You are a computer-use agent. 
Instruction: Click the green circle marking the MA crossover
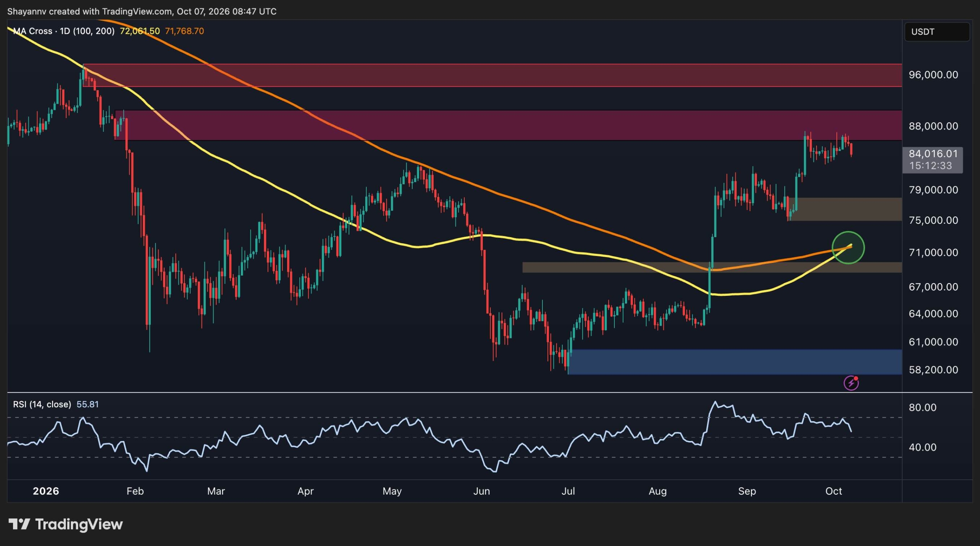pos(848,248)
